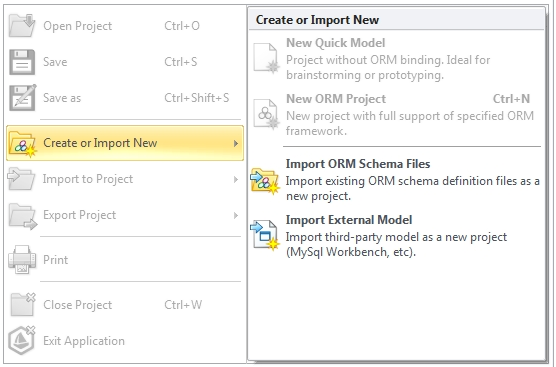This screenshot has height=367, width=556.
Task: Click the Ctrl+W shortcut label
Action: tap(183, 305)
